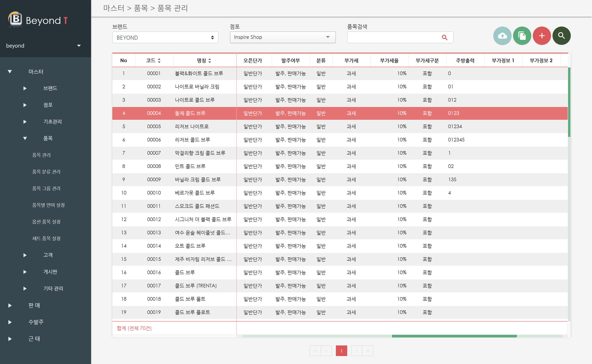The image size is (592, 364).
Task: Open the 브랜드 BEYOND dropdown
Action: (x=165, y=38)
